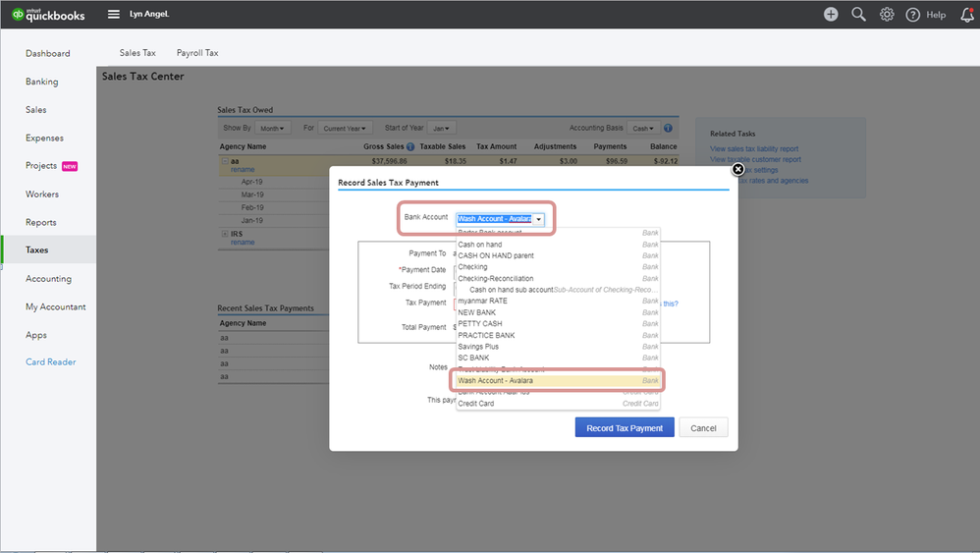This screenshot has height=553, width=980.
Task: Choose Savings Plus account
Action: (x=558, y=347)
